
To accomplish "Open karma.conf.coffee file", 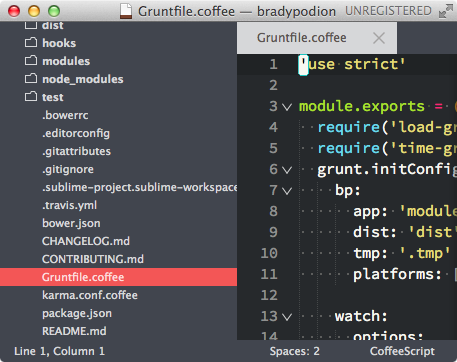I will pos(90,295).
